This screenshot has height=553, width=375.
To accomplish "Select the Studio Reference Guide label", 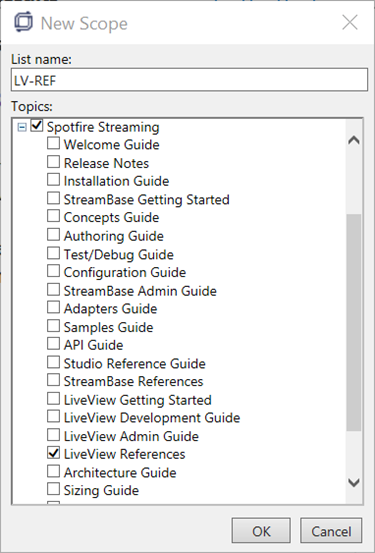I will pos(134,363).
